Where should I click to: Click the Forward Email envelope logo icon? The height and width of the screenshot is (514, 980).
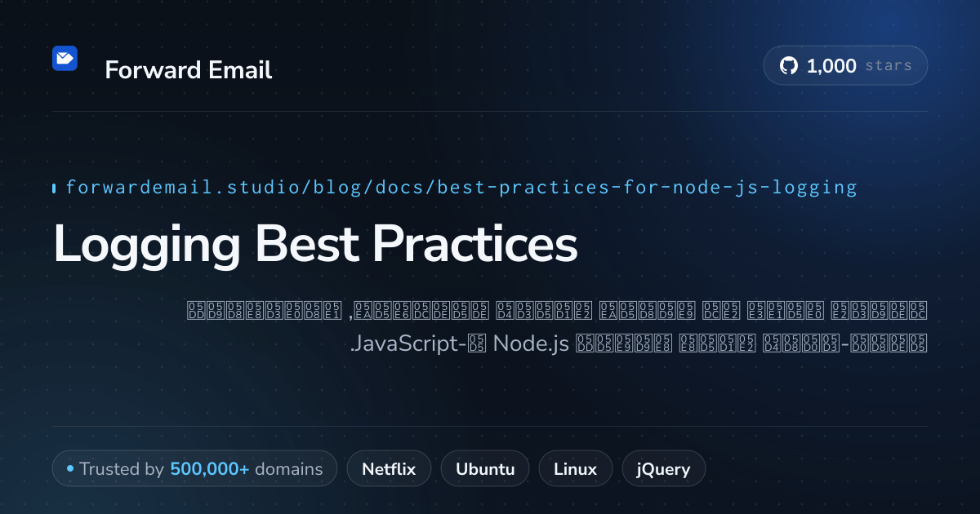click(x=65, y=58)
